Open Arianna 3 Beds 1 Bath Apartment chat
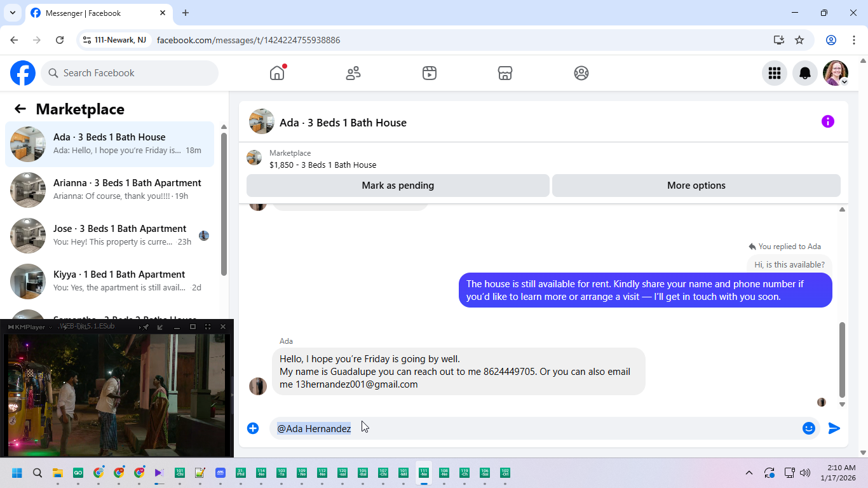Image resolution: width=868 pixels, height=488 pixels. coord(109,190)
